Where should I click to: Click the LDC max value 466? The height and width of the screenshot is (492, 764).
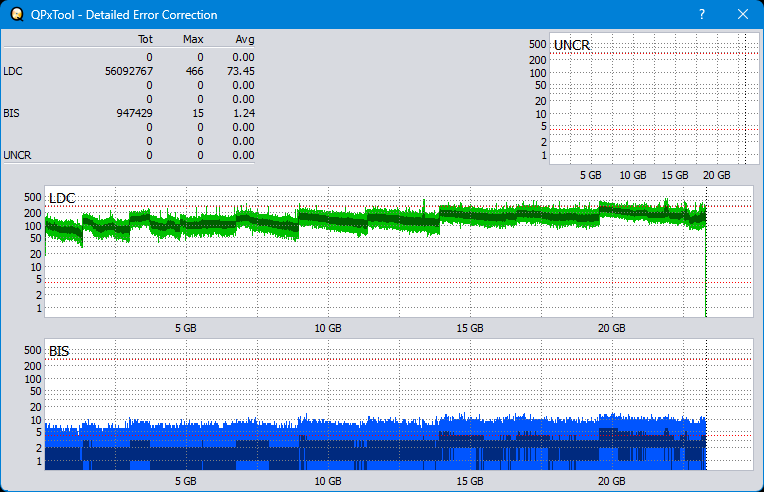[x=194, y=71]
